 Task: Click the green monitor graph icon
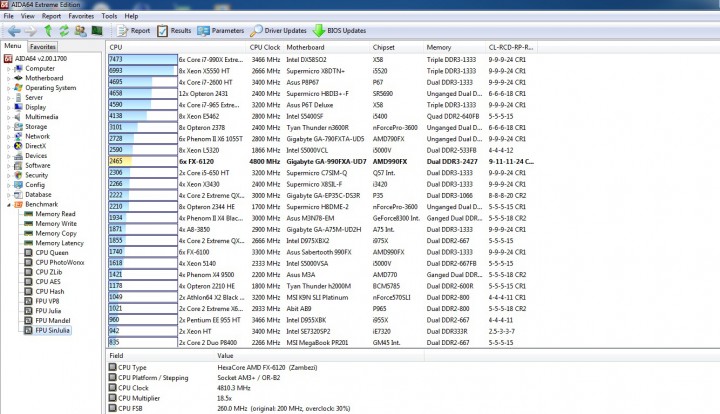tap(96, 31)
